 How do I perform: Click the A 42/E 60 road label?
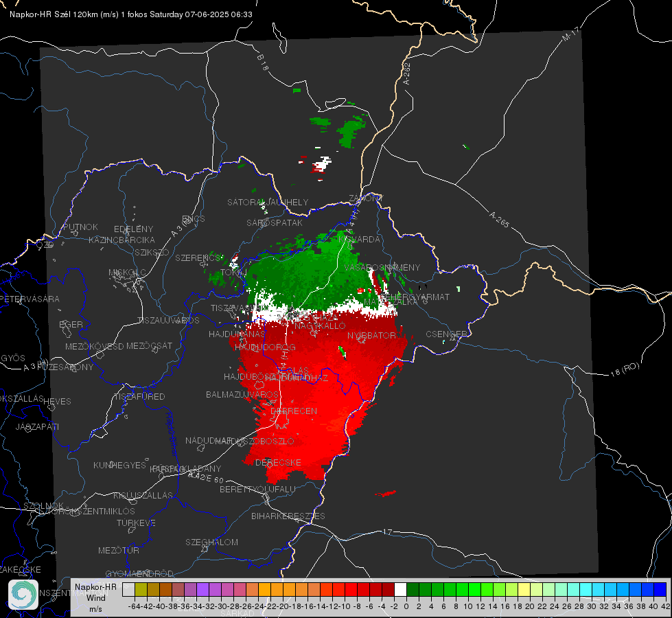point(207,477)
